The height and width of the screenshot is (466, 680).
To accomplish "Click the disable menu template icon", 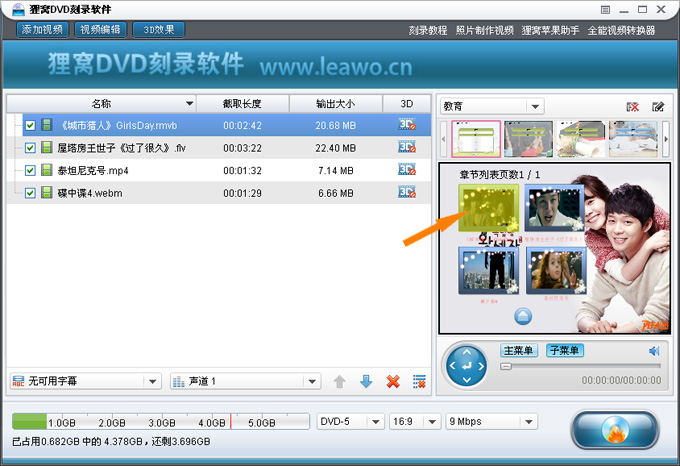I will 633,107.
